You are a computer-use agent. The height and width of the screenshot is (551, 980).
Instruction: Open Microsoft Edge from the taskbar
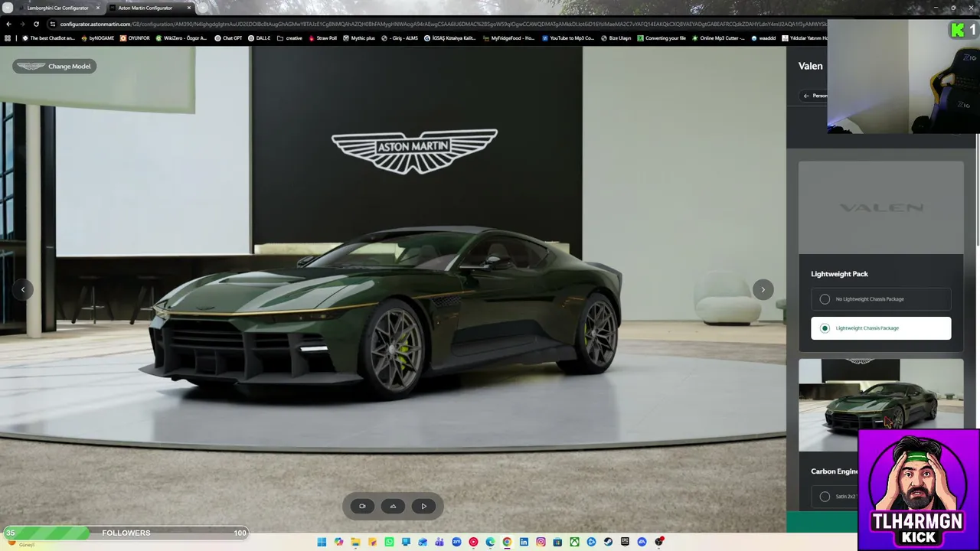(490, 542)
